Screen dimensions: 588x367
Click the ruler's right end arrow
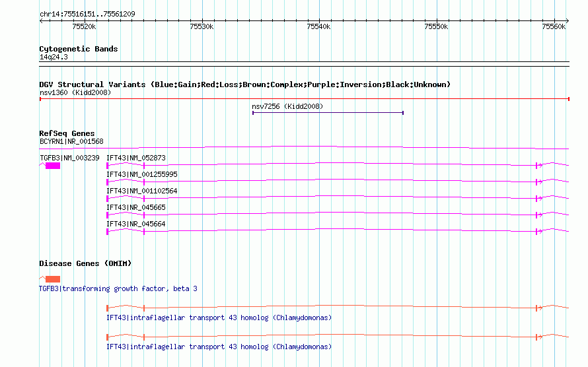568,21
